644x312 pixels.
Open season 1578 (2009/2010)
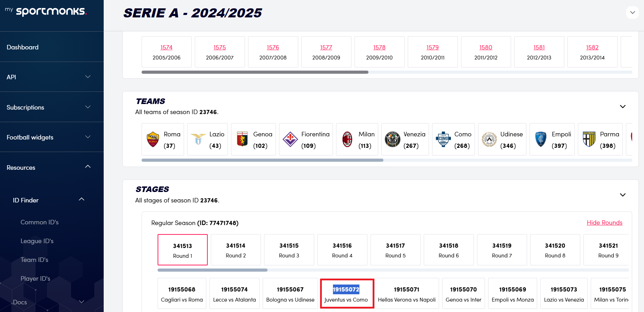click(379, 47)
